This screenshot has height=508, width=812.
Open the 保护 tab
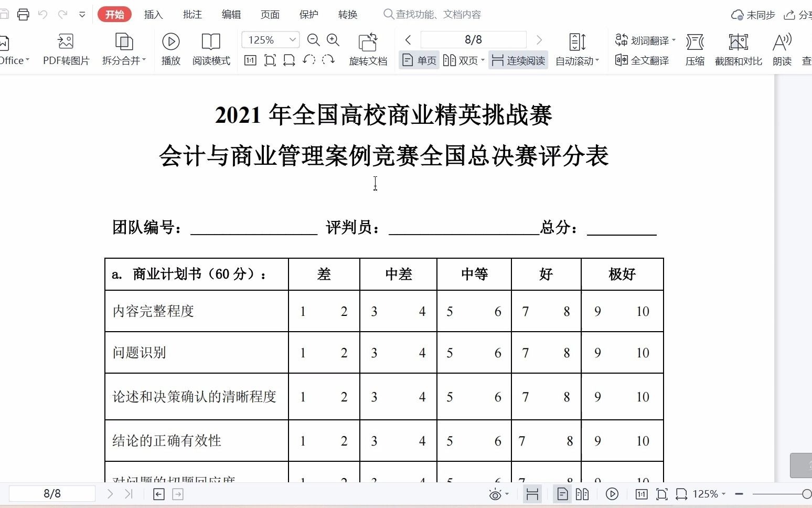(x=308, y=14)
